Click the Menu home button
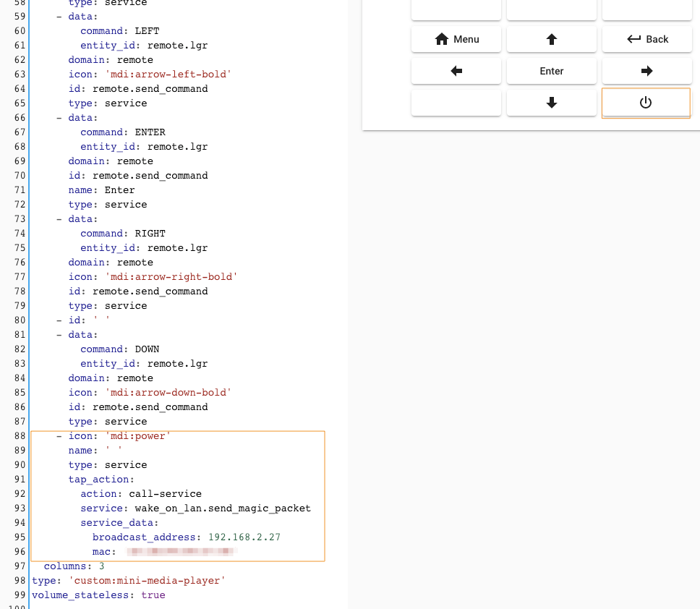 point(456,39)
